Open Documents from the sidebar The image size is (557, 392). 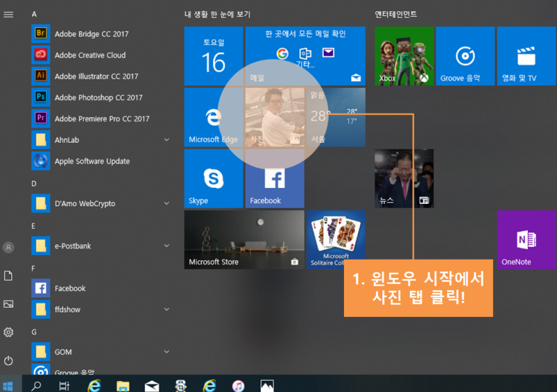point(8,276)
